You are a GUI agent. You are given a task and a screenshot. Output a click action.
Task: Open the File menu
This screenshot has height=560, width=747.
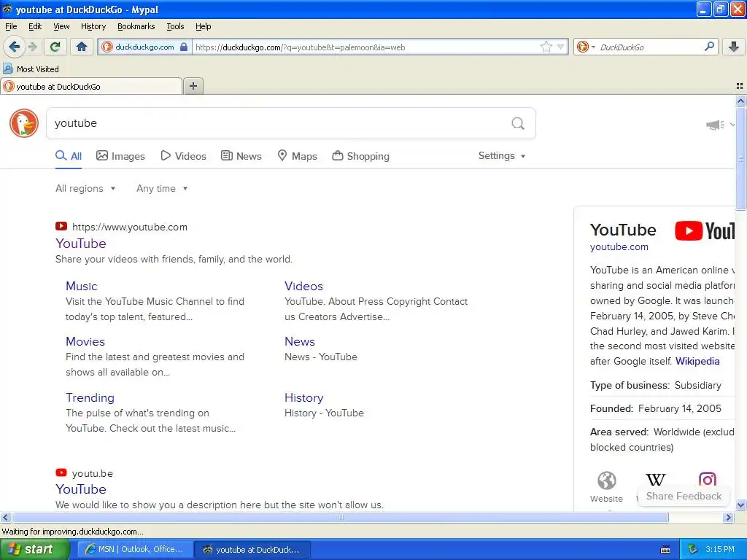pos(11,26)
